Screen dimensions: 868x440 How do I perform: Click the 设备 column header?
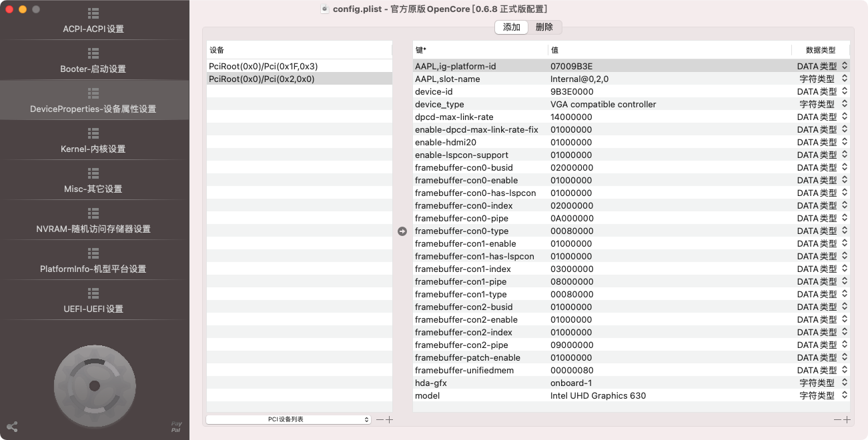click(x=300, y=50)
